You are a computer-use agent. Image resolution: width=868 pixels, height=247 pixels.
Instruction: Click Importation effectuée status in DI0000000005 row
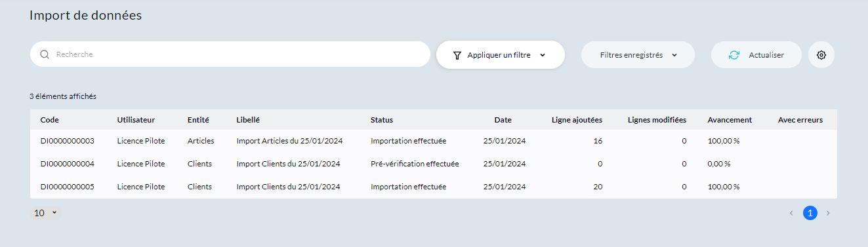pyautogui.click(x=408, y=187)
